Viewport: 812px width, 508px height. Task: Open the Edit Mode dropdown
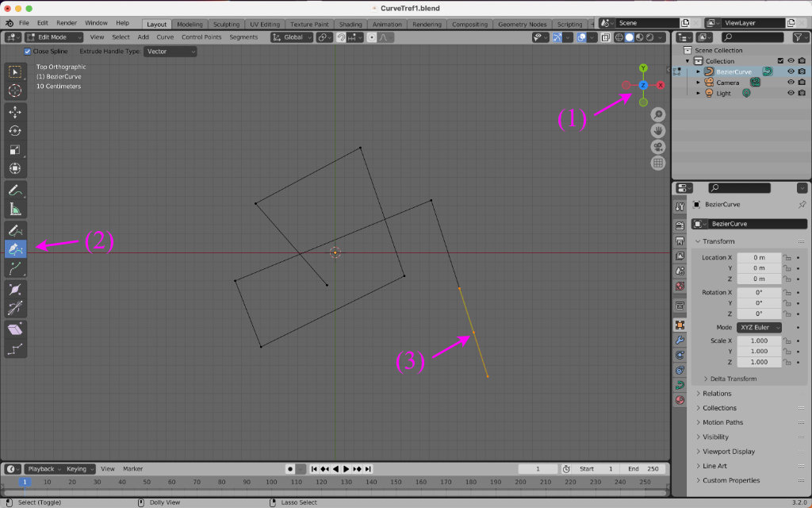click(x=55, y=37)
